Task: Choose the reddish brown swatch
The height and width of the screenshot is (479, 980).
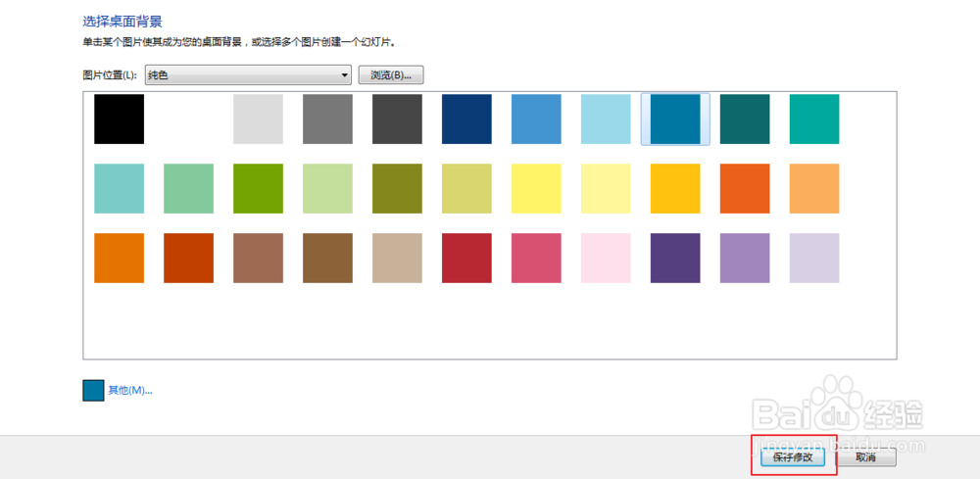Action: pyautogui.click(x=258, y=258)
